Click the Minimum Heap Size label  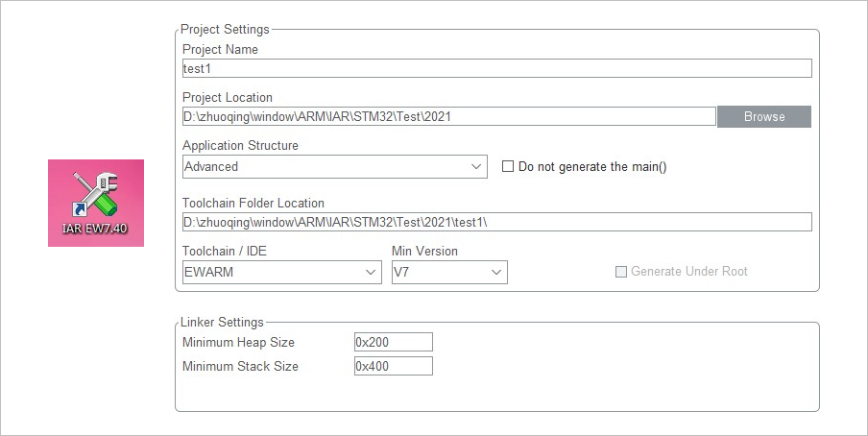point(238,343)
